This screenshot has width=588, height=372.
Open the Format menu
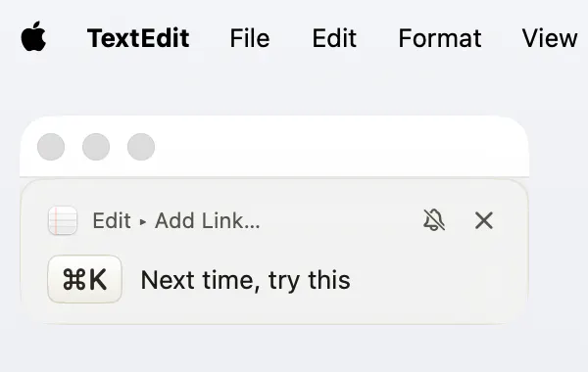(x=439, y=38)
